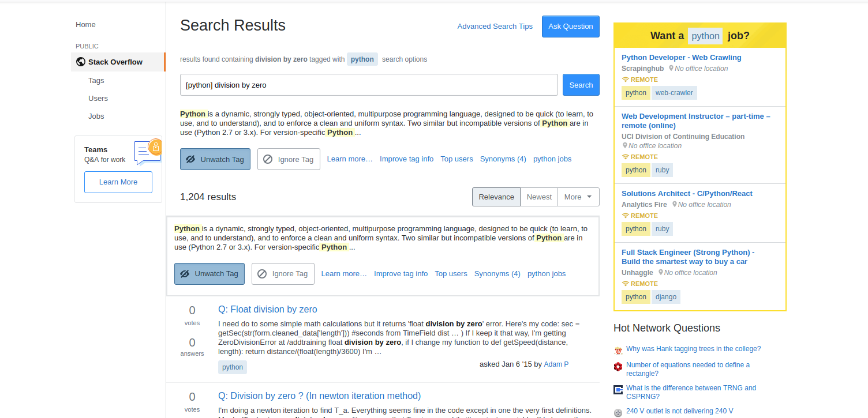Open Solutions Architect - C/Python/React job
The width and height of the screenshot is (868, 418).
(x=687, y=194)
